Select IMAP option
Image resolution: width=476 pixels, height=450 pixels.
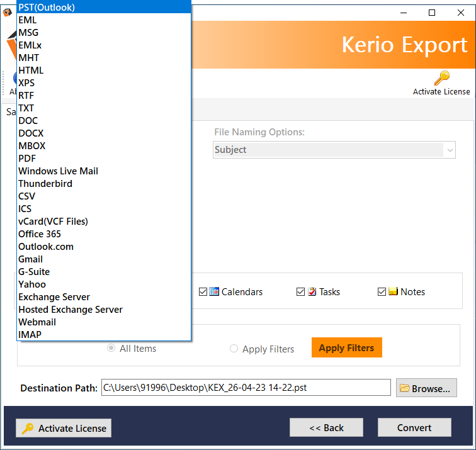tap(104, 335)
